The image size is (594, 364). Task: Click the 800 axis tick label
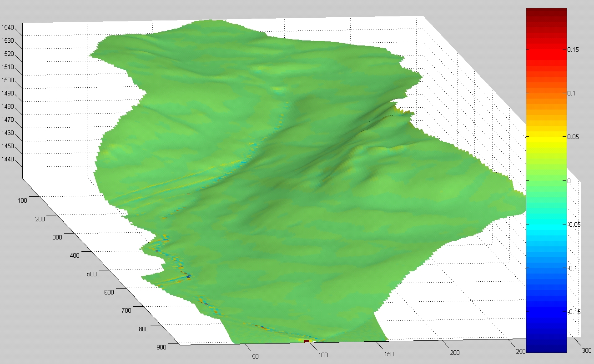pos(144,329)
